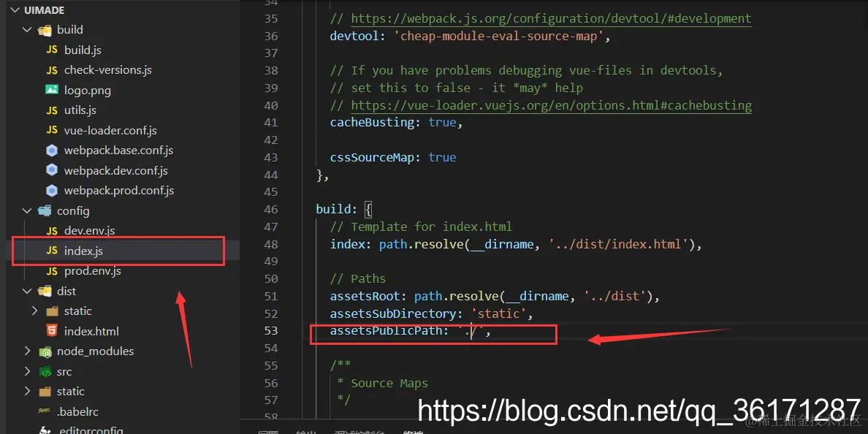
Task: Expand the root-level static folder chevron
Action: coord(26,392)
